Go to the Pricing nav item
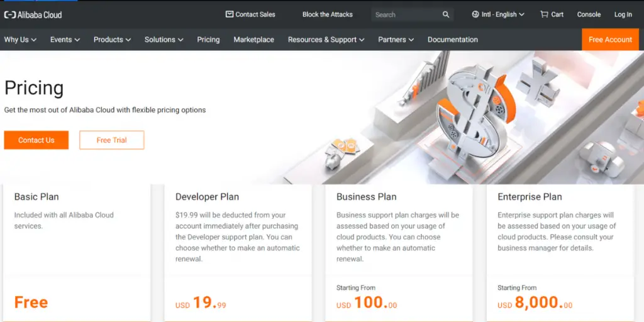 (208, 40)
